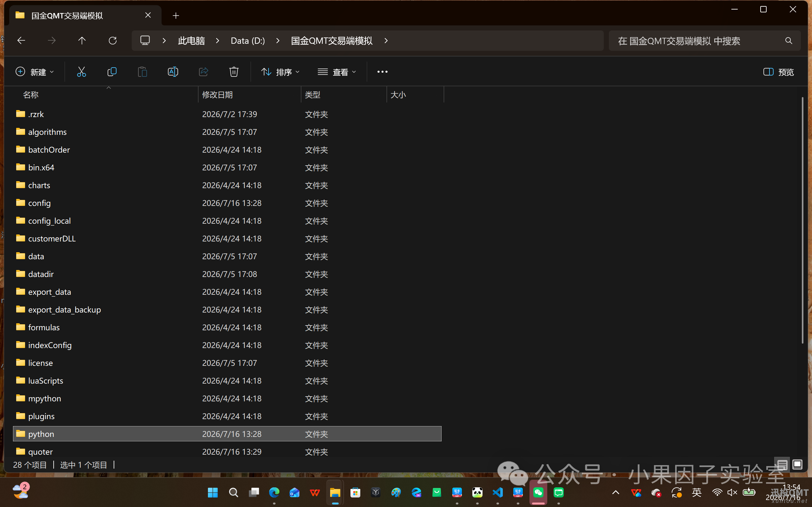Launch Microsoft Edge from taskbar
The height and width of the screenshot is (507, 812).
click(x=274, y=493)
